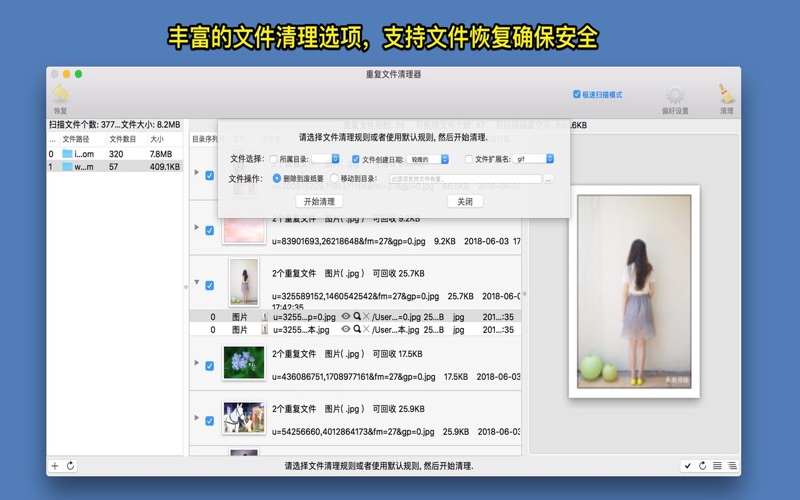800x500 pixels.
Task: Click filename u=436086751,1708977161&fm=27&gp=0.jpg
Action: [x=354, y=377]
